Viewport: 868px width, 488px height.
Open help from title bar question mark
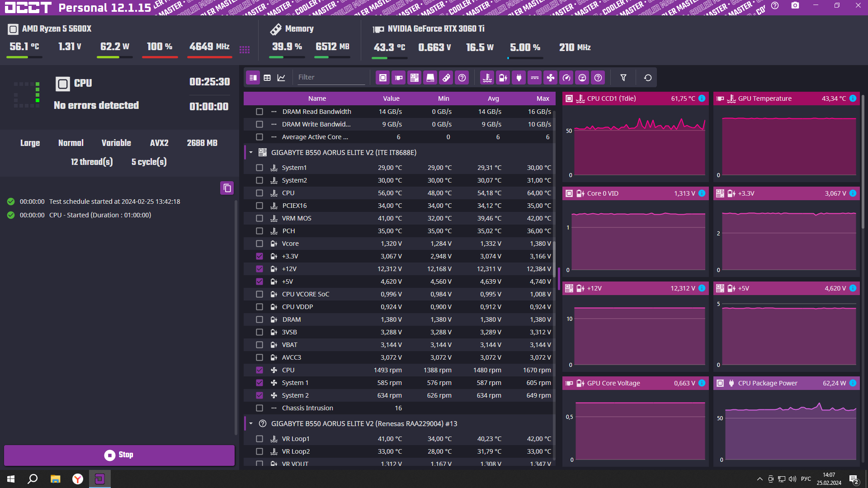(x=775, y=6)
